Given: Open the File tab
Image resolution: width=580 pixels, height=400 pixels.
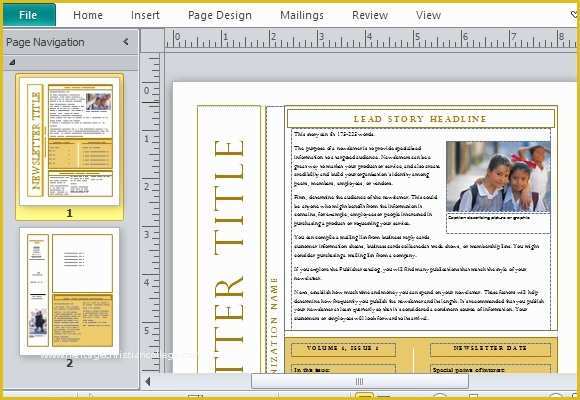Looking at the screenshot, I should [x=29, y=15].
